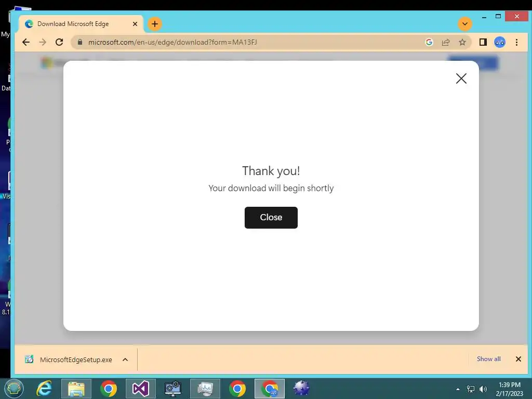Expand options for MicrosoftEdgeSetup.exe download
The image size is (532, 399).
tap(125, 360)
